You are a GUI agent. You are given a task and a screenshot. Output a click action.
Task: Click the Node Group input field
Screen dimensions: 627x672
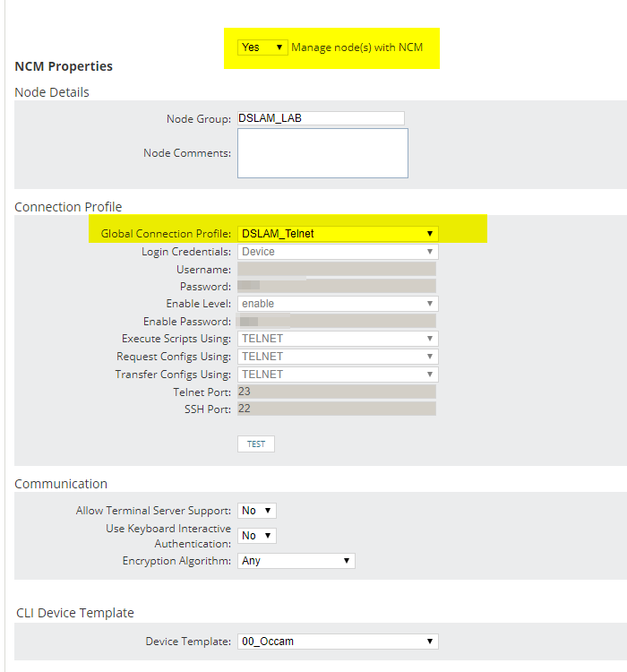click(321, 118)
